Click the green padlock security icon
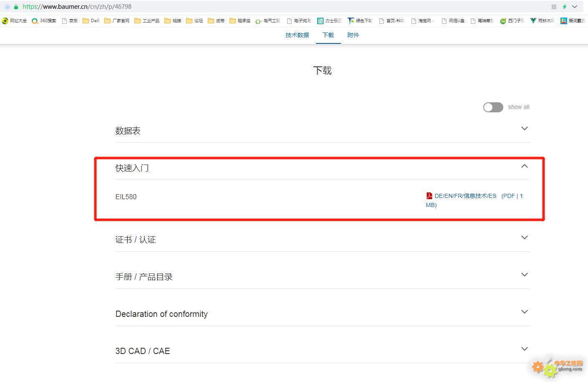This screenshot has width=588, height=382. click(16, 7)
